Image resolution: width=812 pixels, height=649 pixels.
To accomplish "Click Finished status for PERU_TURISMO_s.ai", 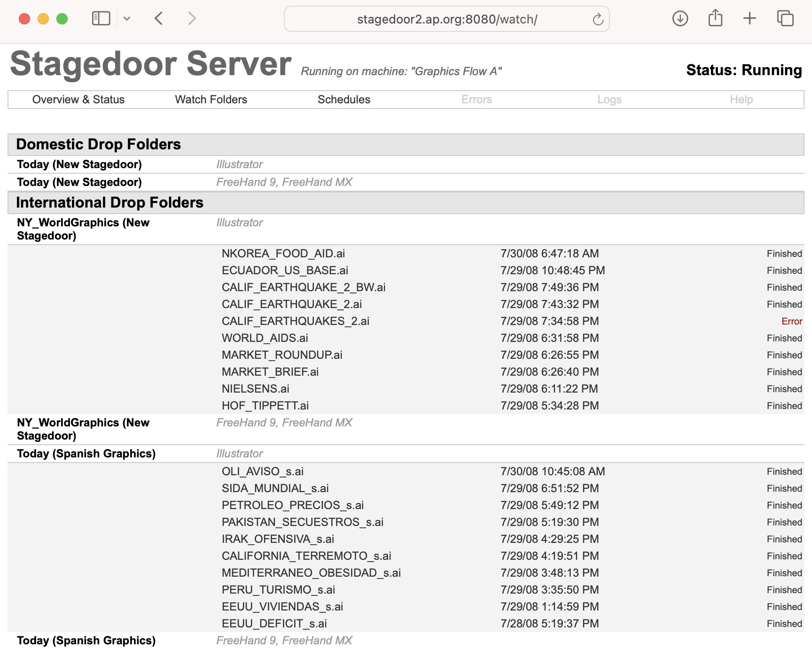I will pos(784,590).
